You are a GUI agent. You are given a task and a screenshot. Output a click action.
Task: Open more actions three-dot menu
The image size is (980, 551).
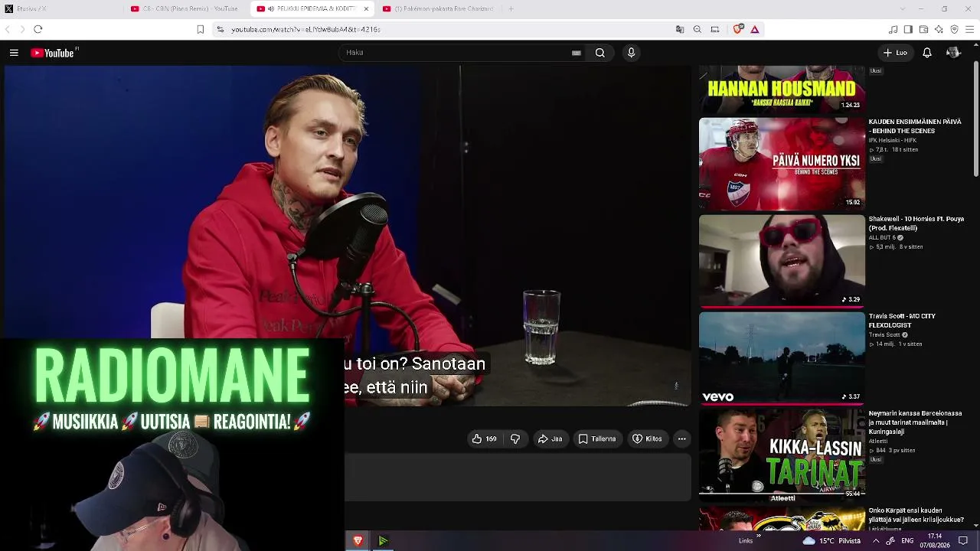pos(681,439)
